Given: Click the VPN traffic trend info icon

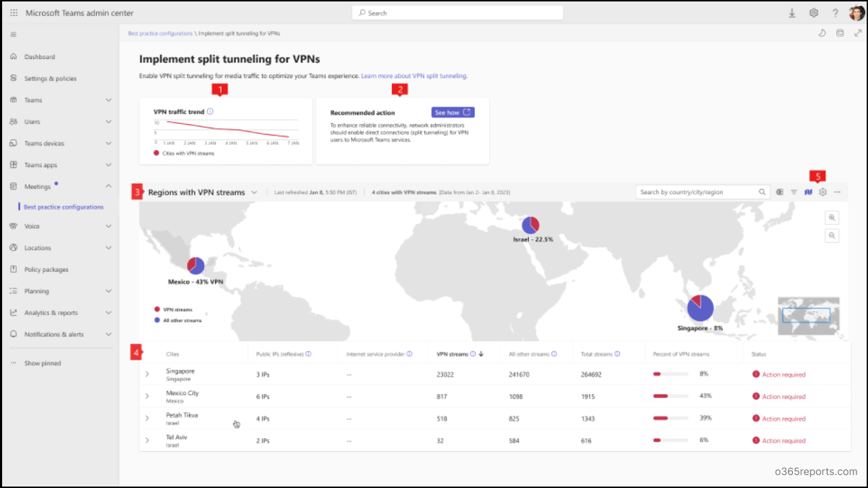Looking at the screenshot, I should (x=210, y=112).
